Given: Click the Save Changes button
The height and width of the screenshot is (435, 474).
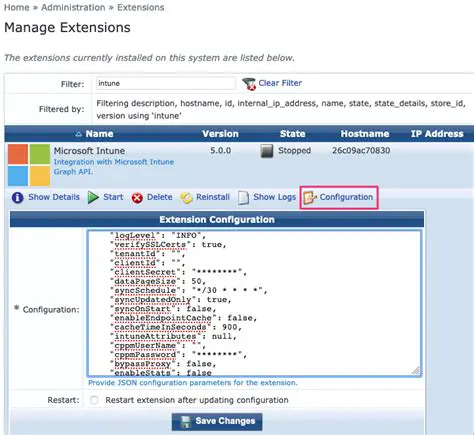Looking at the screenshot, I should pos(217,421).
